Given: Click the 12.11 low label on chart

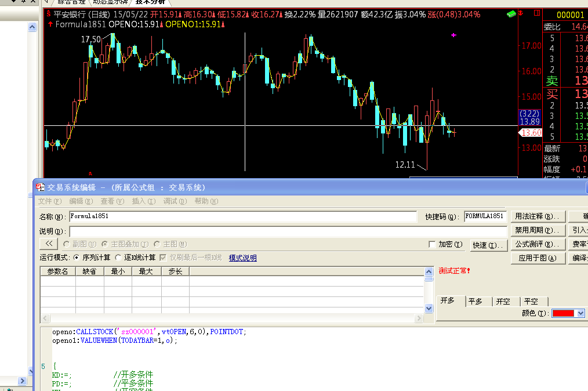Looking at the screenshot, I should pos(405,165).
